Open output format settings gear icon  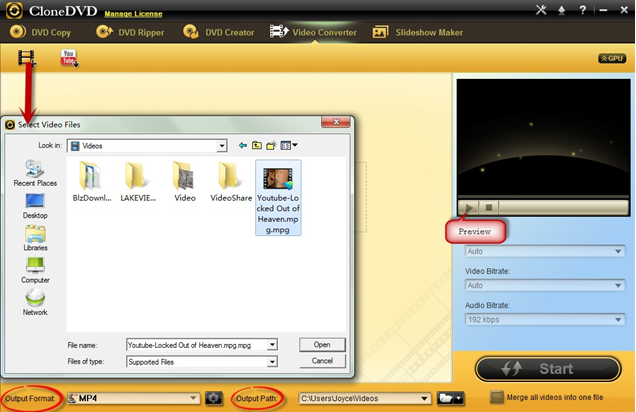point(214,398)
